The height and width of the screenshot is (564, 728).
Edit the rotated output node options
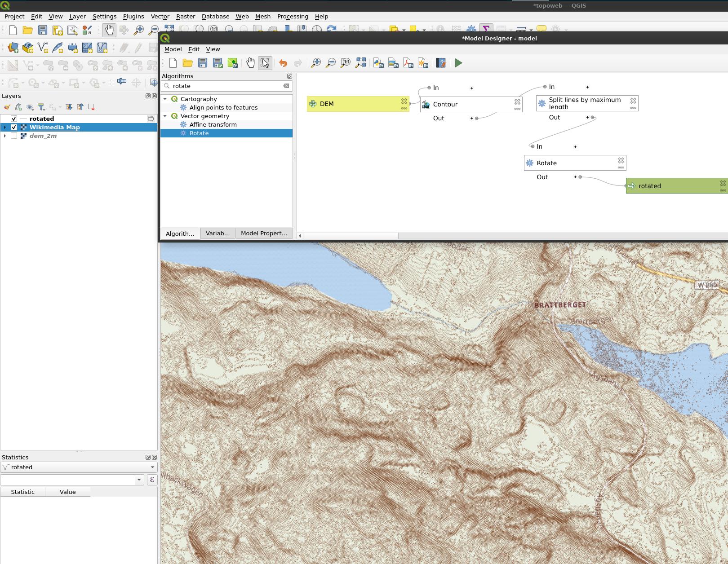click(723, 190)
